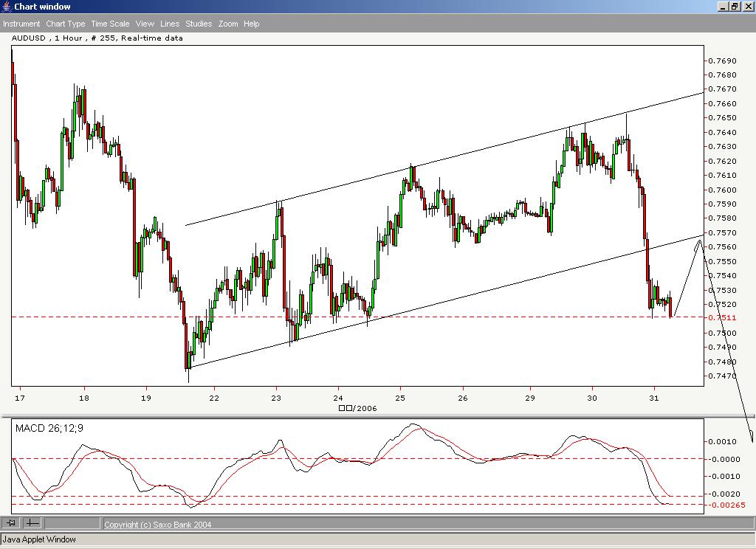Open the View menu

tap(145, 24)
